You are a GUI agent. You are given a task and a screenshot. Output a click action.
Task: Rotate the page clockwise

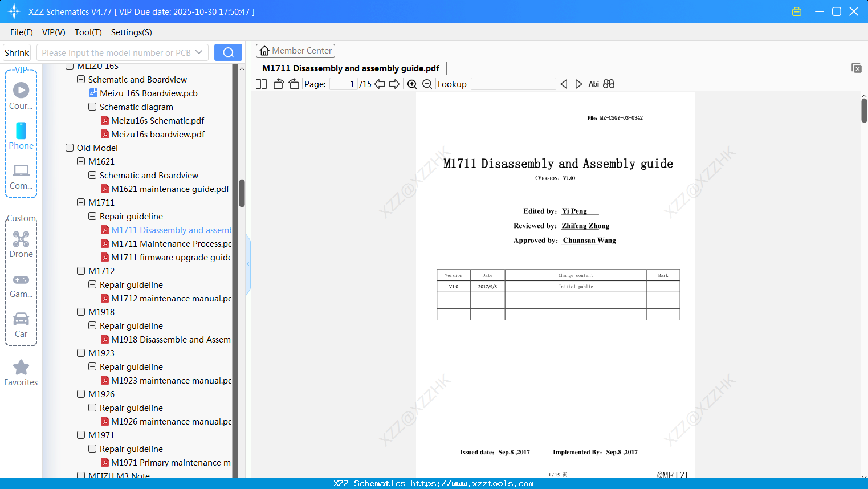pyautogui.click(x=294, y=84)
